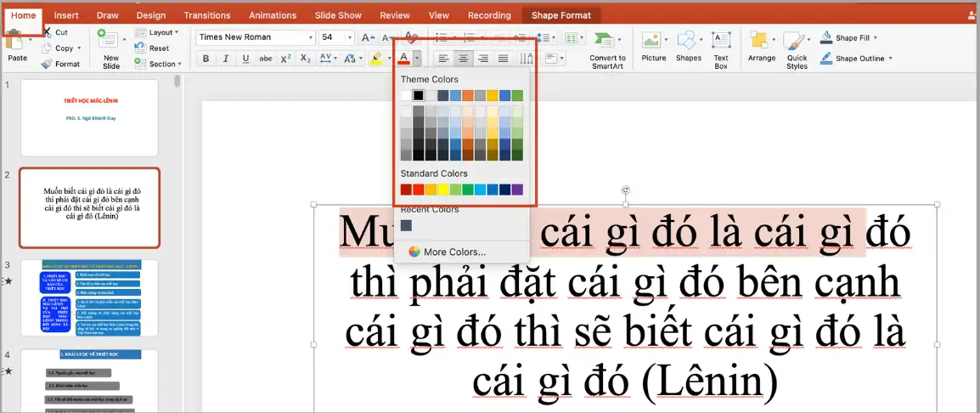This screenshot has width=980, height=413.
Task: Open the font color dropdown arrow
Action: 417,58
